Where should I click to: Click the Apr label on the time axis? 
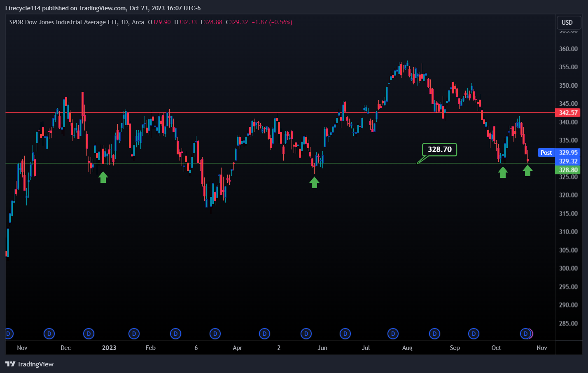tap(238, 348)
